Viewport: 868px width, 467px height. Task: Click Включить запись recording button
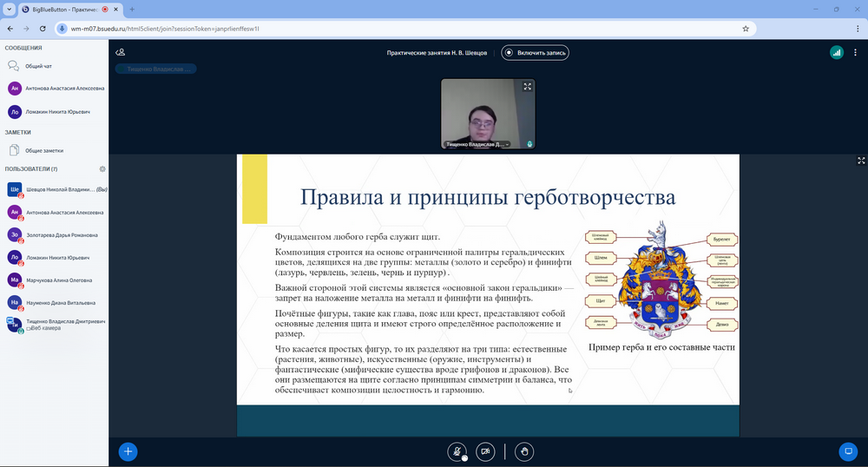536,52
